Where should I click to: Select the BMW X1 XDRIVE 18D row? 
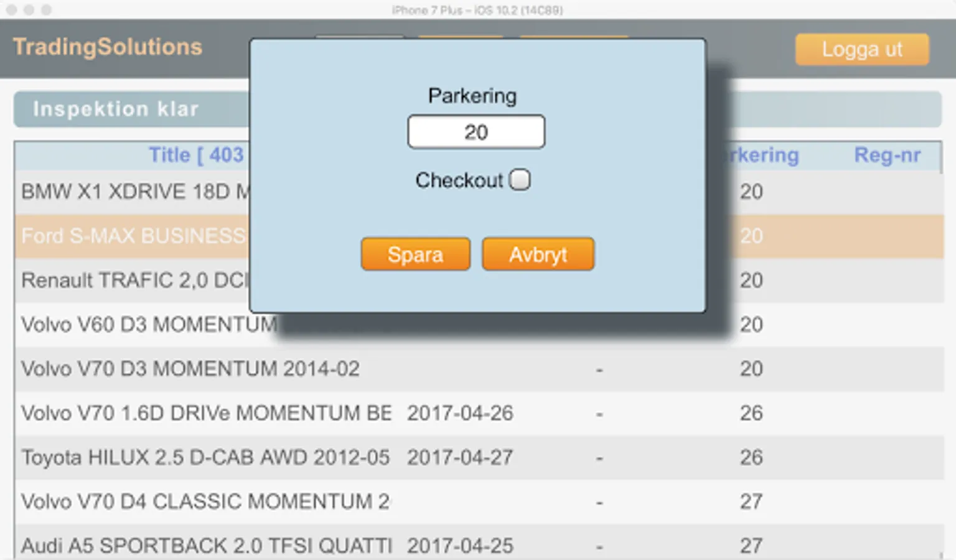tap(479, 192)
